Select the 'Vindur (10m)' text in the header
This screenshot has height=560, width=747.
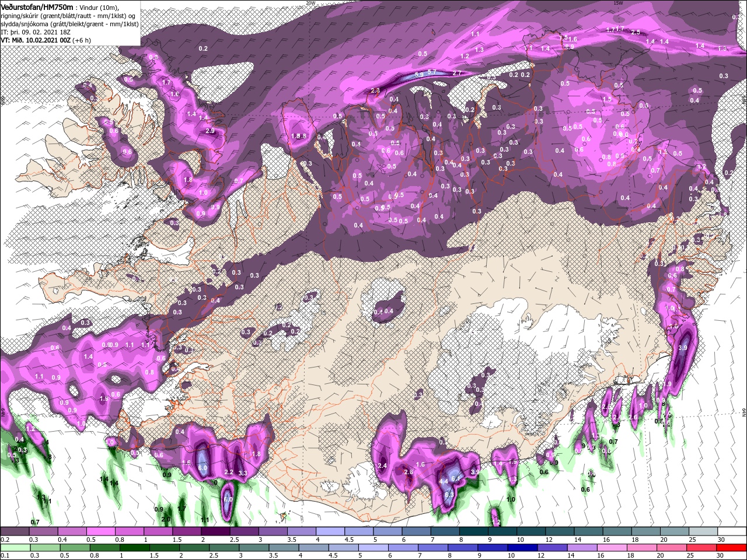point(99,8)
